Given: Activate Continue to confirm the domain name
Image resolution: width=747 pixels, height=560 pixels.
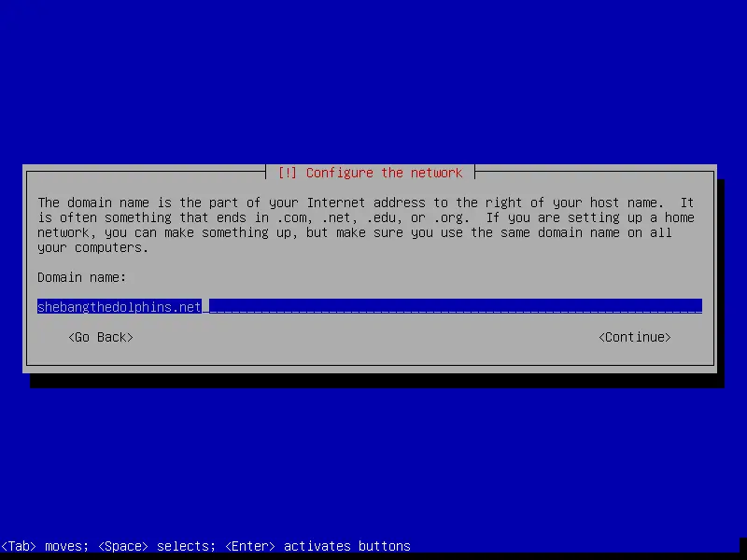Looking at the screenshot, I should 634,337.
